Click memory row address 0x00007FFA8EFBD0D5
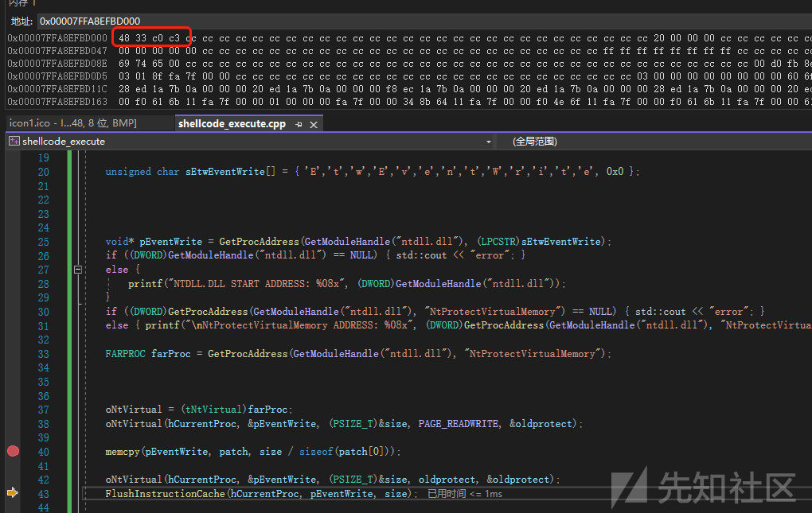The width and height of the screenshot is (812, 513). coord(57,76)
